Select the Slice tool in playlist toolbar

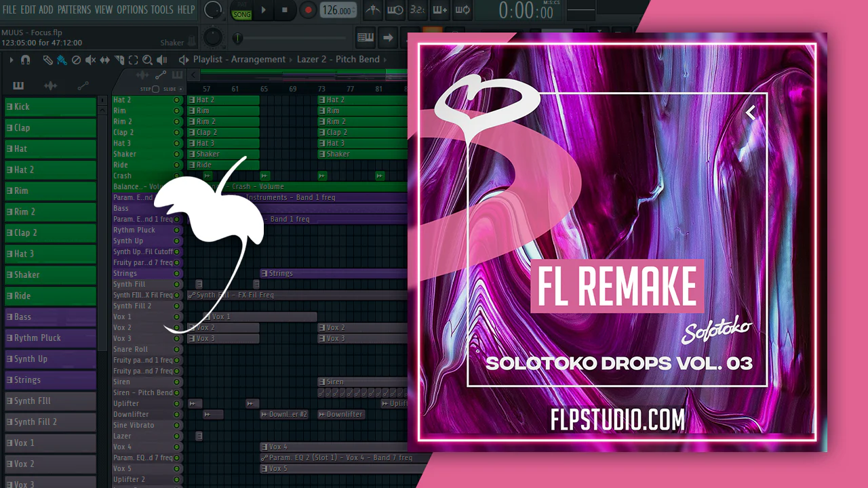click(x=119, y=60)
